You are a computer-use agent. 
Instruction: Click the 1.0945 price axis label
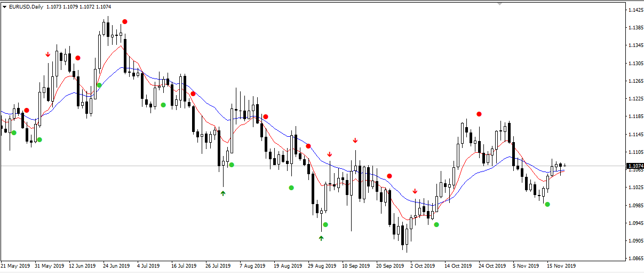pos(635,223)
